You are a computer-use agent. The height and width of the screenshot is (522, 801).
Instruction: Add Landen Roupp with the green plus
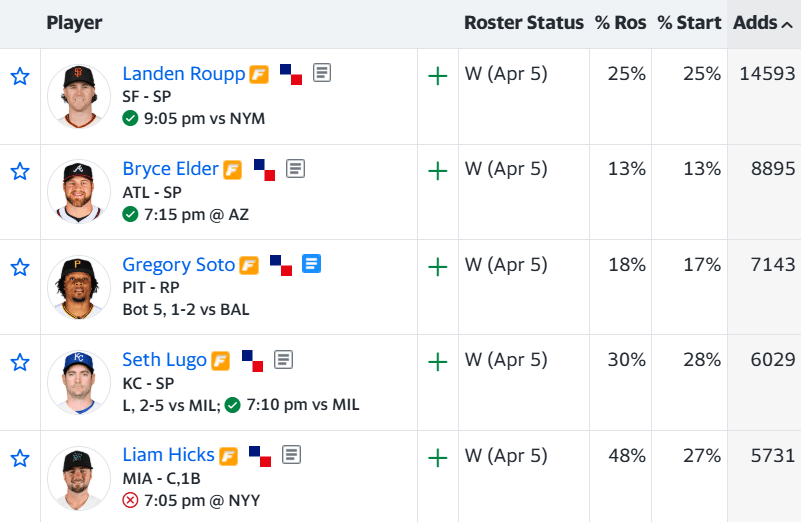click(x=437, y=75)
